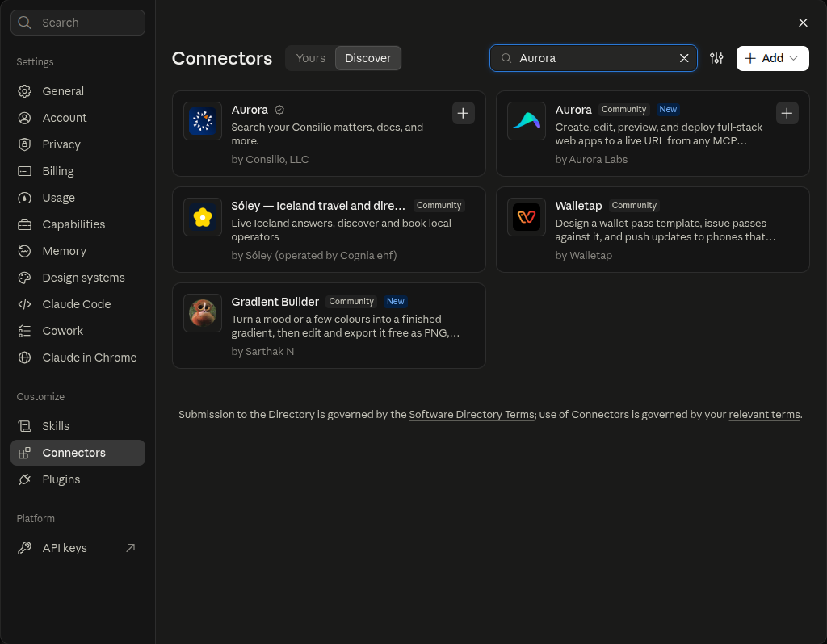Screen dimensions: 827x644
Task: Click the Community tag on Aurora Labs card
Action: pos(624,109)
